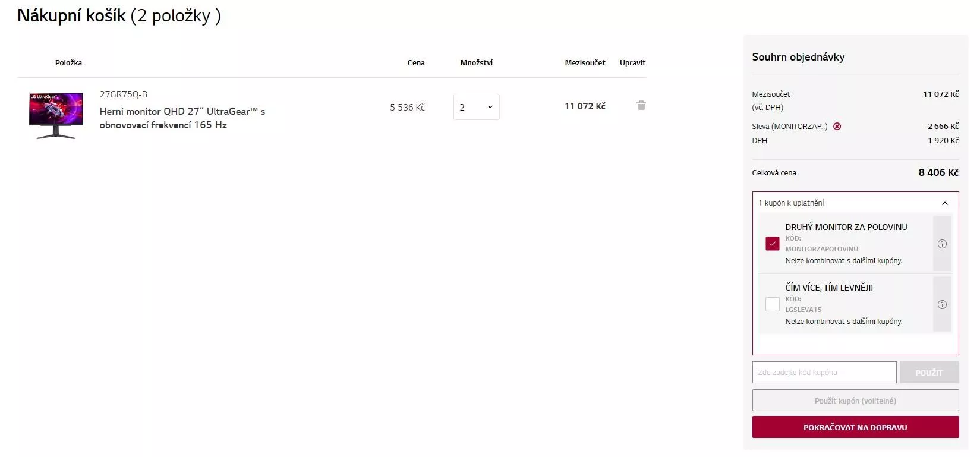Click the 'Celková cena' label
This screenshot has height=457, width=980.
click(774, 173)
